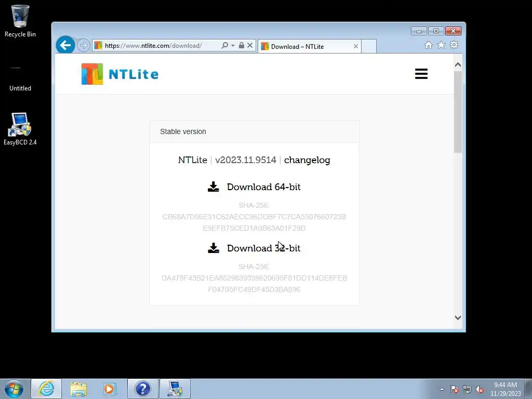The width and height of the screenshot is (532, 399).
Task: Click the download icon beside 32-bit
Action: coord(214,248)
